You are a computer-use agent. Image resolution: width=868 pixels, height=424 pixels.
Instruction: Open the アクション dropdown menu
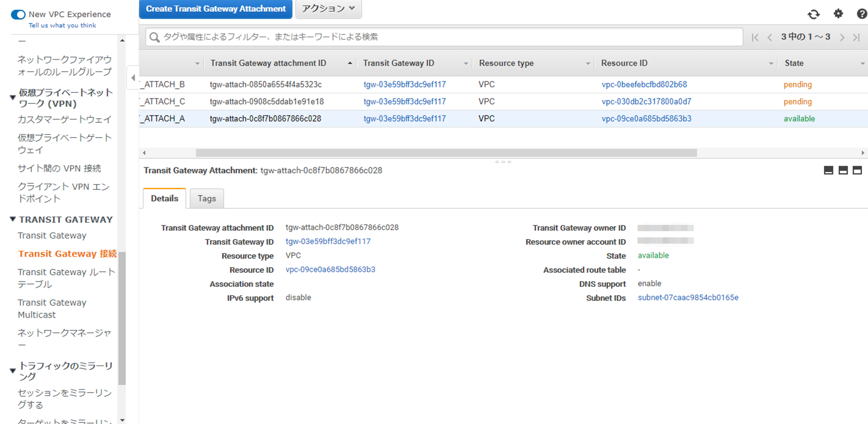click(x=329, y=9)
